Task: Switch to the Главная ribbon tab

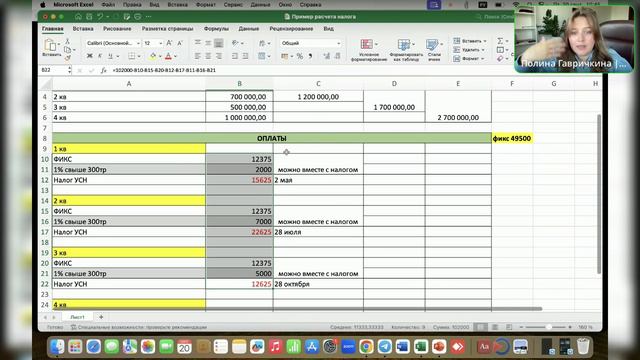Action: coord(53,29)
